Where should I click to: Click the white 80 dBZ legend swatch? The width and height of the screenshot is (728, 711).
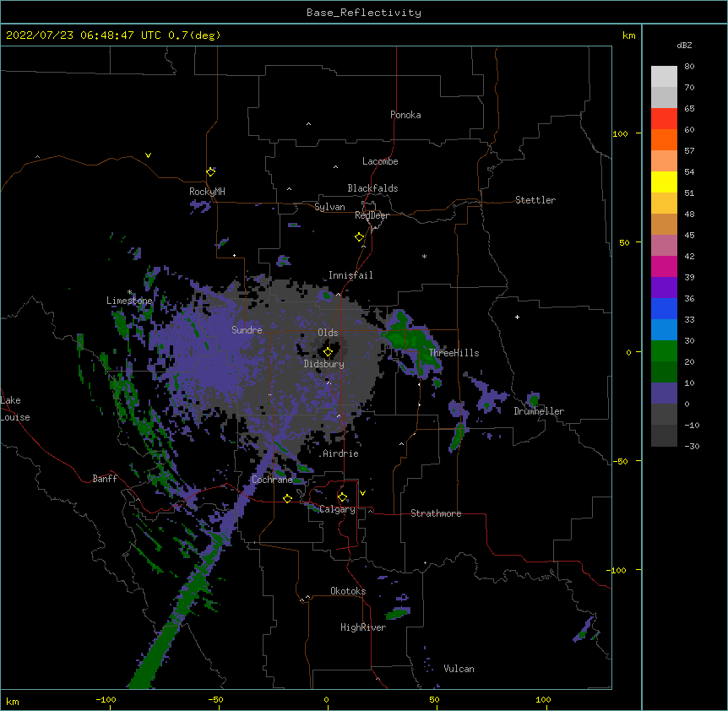[x=664, y=77]
